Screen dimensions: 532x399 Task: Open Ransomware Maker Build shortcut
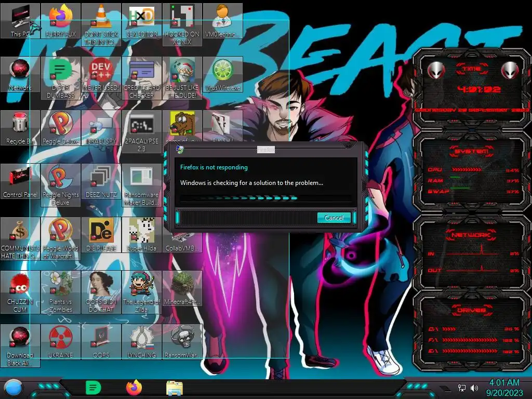(141, 185)
